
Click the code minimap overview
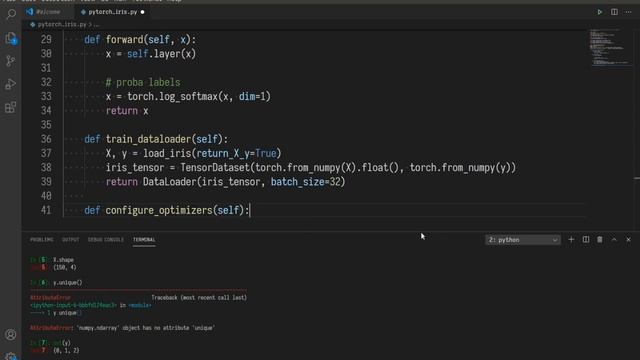tap(611, 47)
